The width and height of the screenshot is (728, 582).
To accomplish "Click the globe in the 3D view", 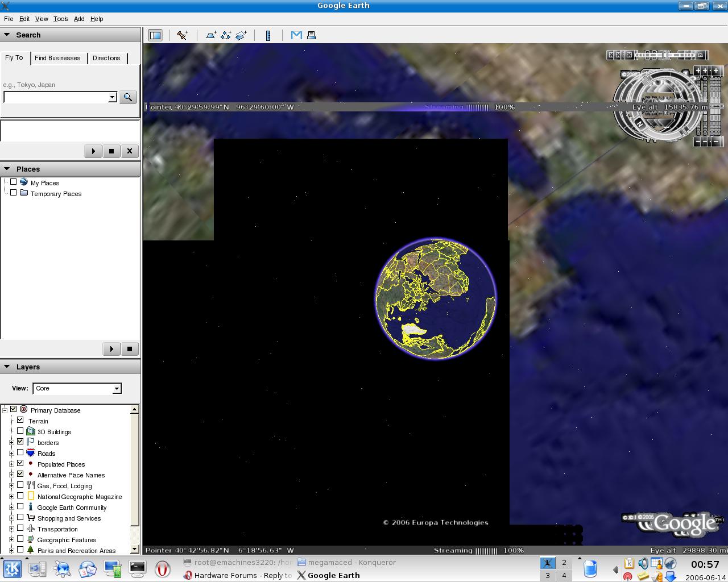I will point(436,299).
